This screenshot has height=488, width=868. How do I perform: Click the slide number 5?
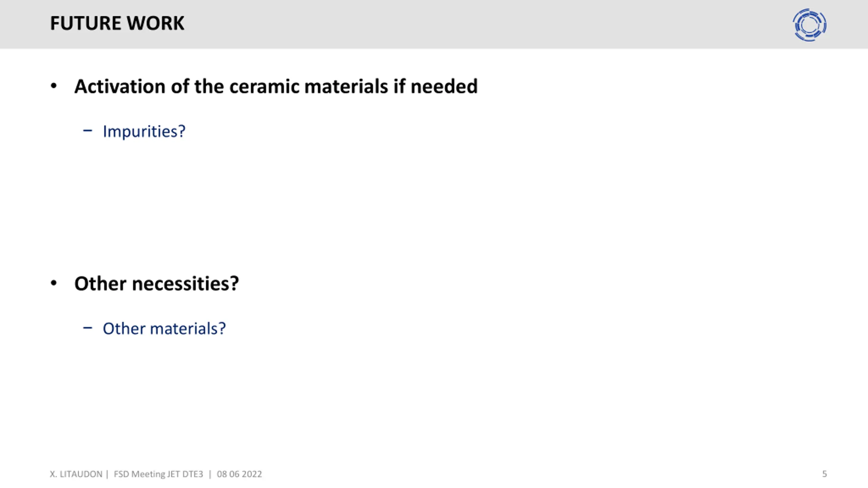pyautogui.click(x=825, y=474)
